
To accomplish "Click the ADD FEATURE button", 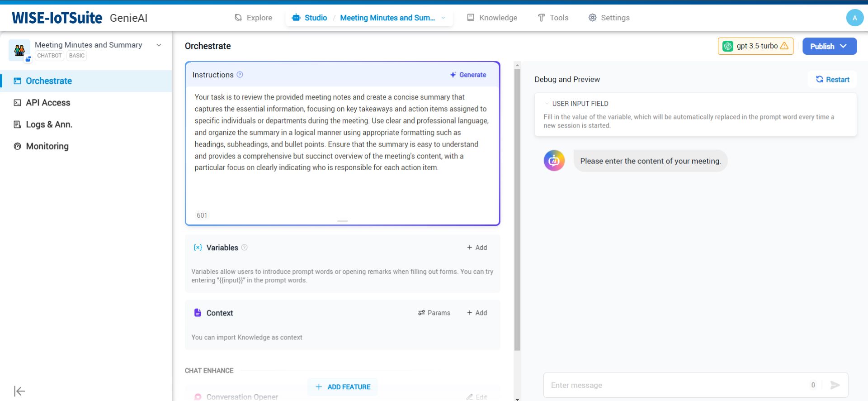I will [x=343, y=387].
